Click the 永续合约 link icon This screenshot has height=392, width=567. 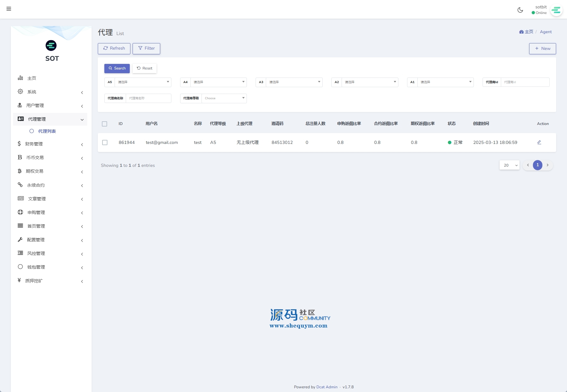[20, 185]
